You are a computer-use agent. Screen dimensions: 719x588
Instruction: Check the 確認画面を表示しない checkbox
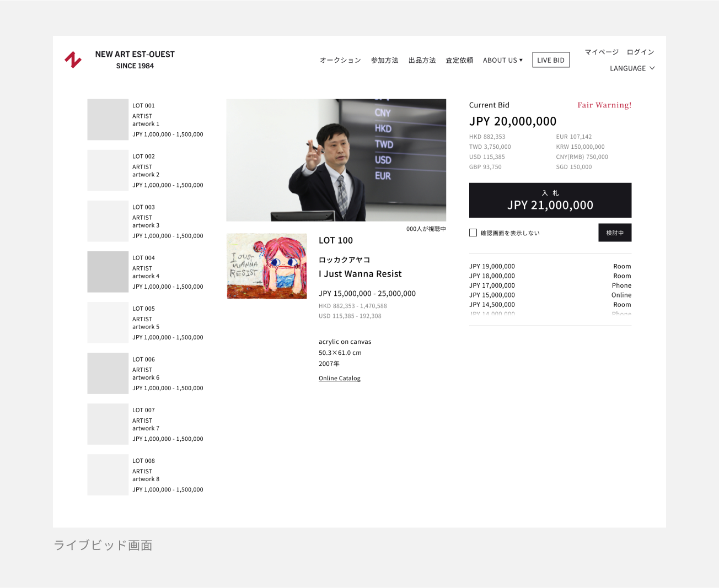473,233
